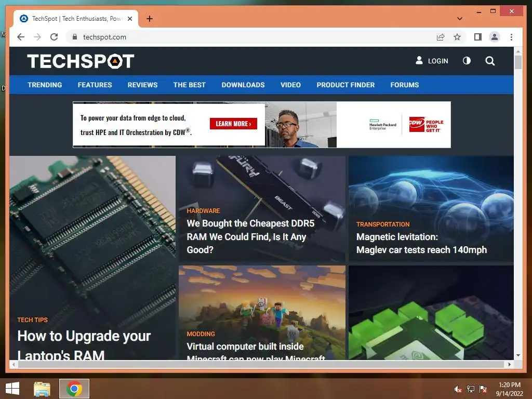
Task: Toggle dark/light theme on TechSpot
Action: 467,61
